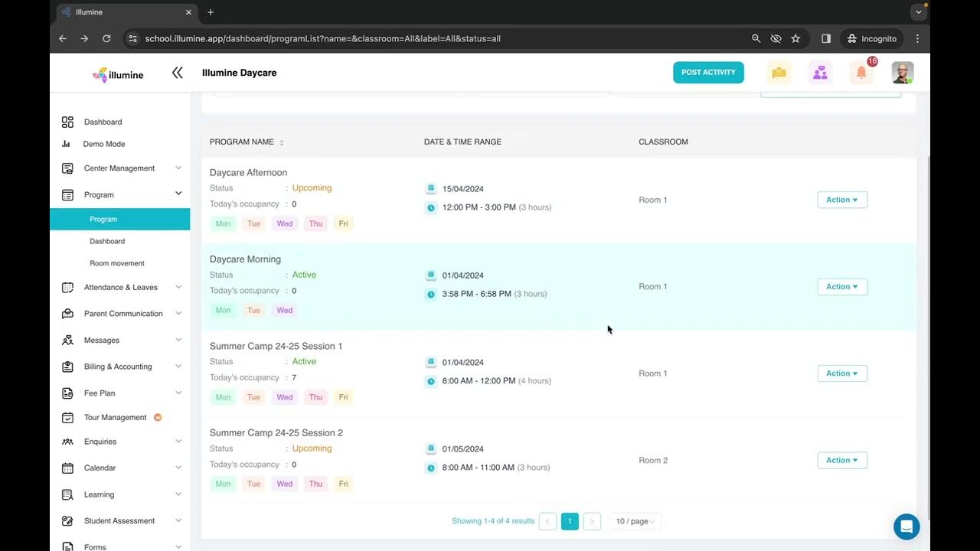Open Room movement submenu item
Screen dimensions: 980x551
click(x=117, y=263)
